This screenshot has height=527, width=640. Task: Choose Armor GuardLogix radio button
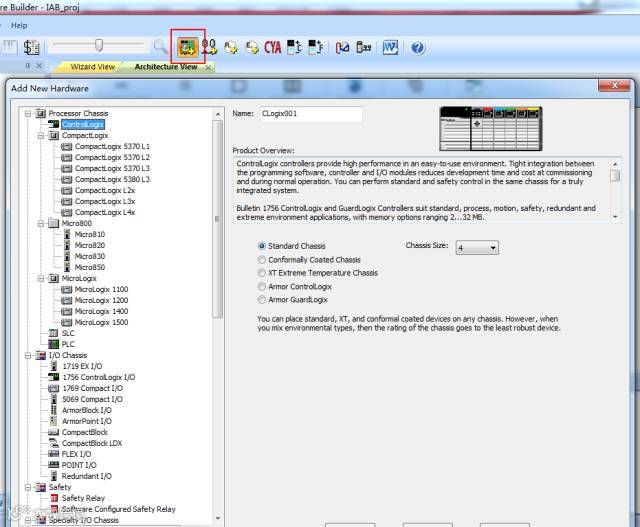tap(262, 300)
